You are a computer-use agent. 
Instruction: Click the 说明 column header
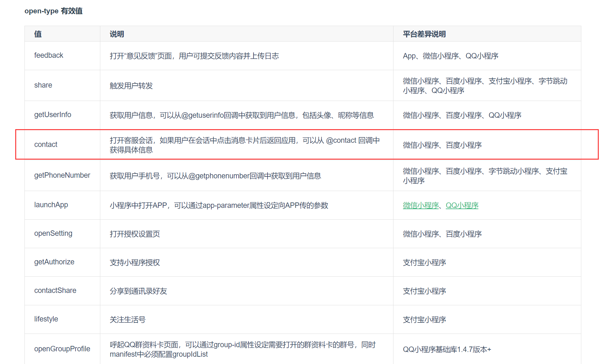click(x=117, y=34)
